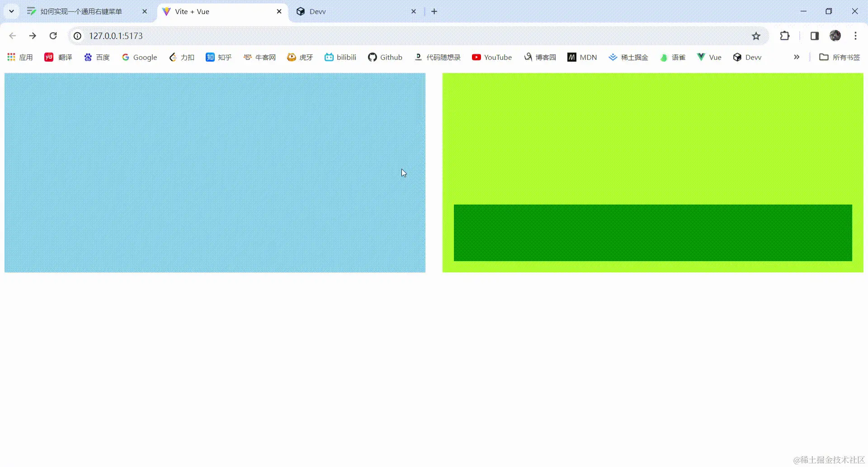Toggle the browser side panel
Screen dimensions: 868x467
tap(815, 36)
